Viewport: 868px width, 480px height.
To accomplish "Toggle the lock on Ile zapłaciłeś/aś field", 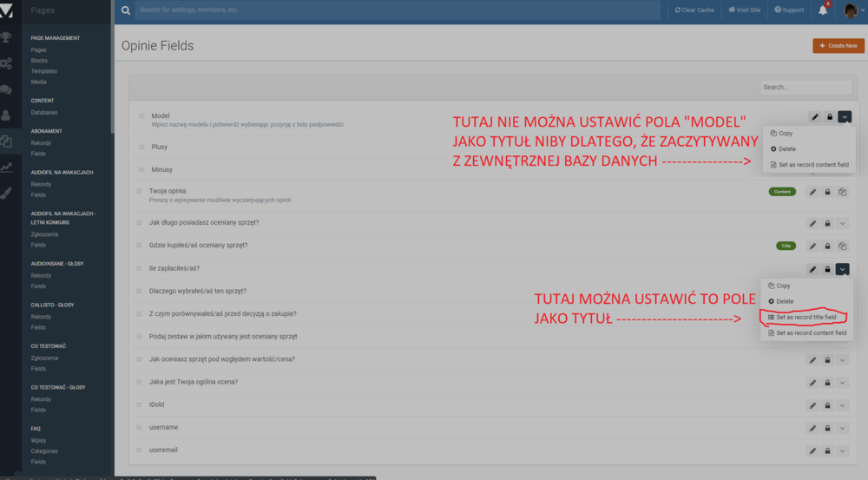I will tap(827, 269).
